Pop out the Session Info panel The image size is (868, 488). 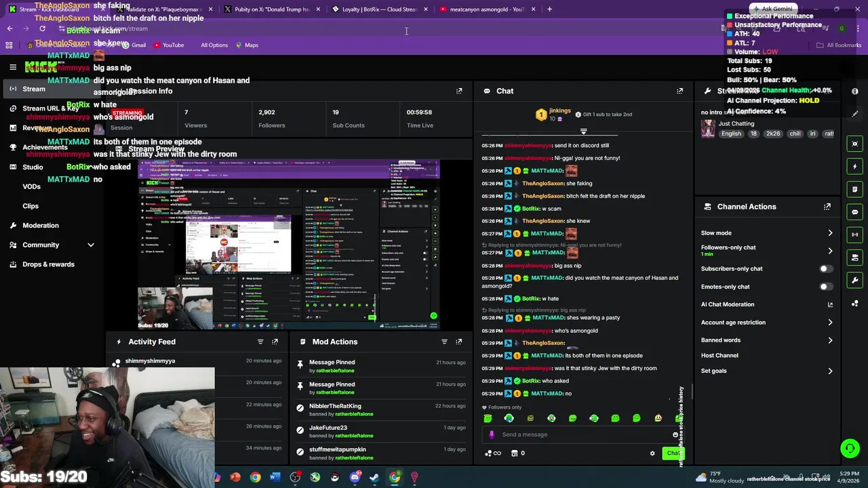click(x=459, y=91)
